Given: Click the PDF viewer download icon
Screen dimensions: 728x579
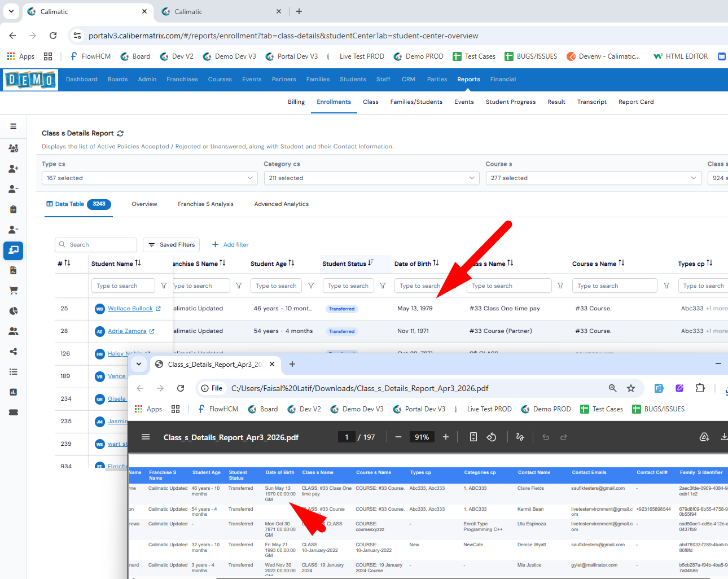Looking at the screenshot, I should click(x=723, y=437).
